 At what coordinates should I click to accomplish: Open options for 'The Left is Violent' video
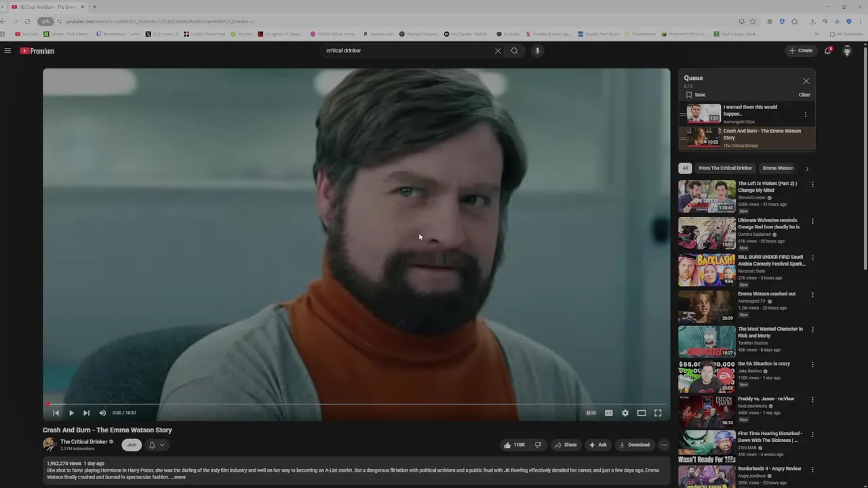click(812, 184)
